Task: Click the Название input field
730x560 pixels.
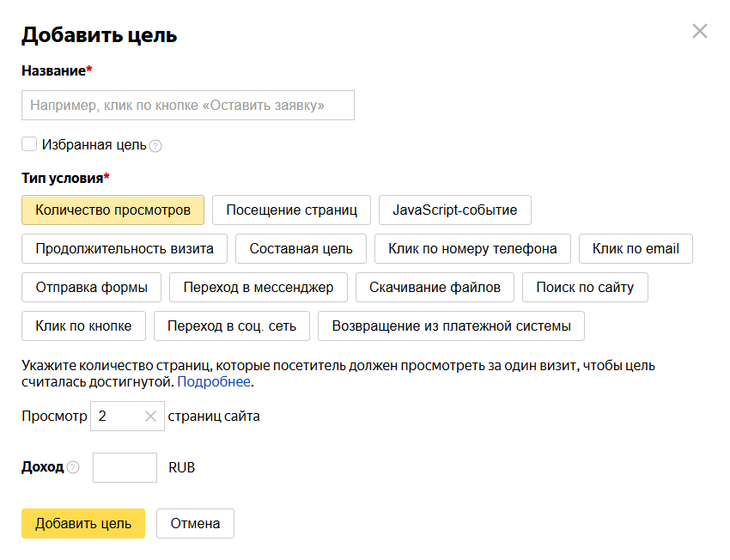Action: (187, 106)
